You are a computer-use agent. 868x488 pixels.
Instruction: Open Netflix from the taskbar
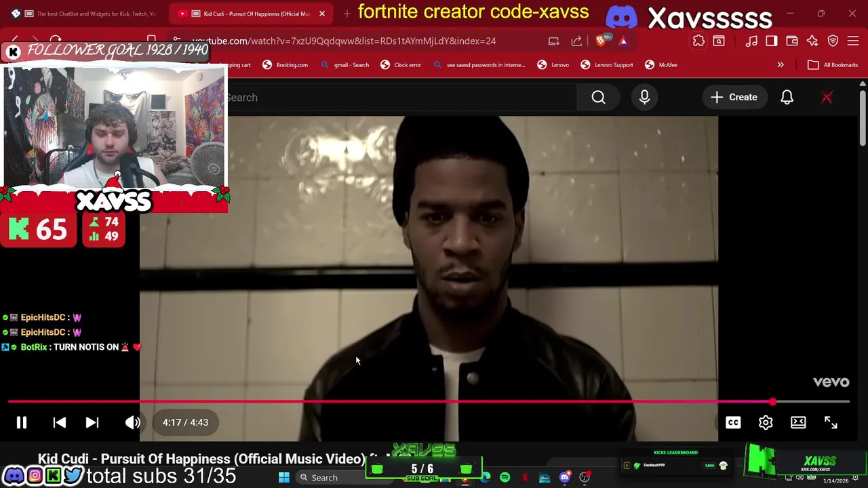525,478
